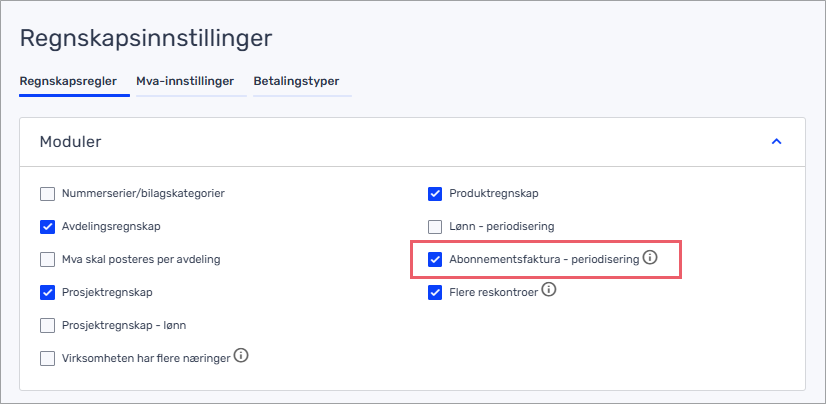This screenshot has height=404, width=826.
Task: Tick the Lønn - periodisering checkbox
Action: tap(435, 227)
